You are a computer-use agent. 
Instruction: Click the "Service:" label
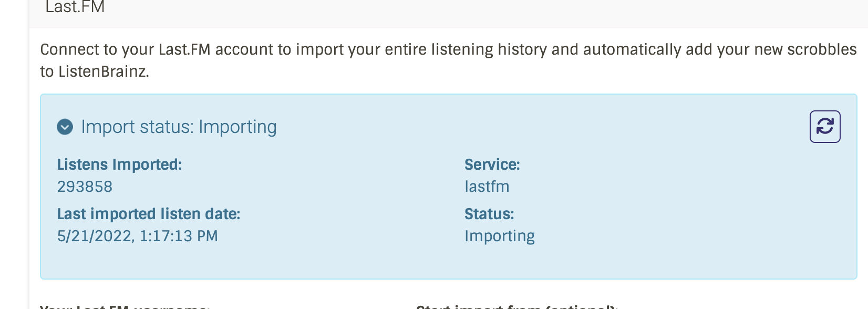pos(492,165)
